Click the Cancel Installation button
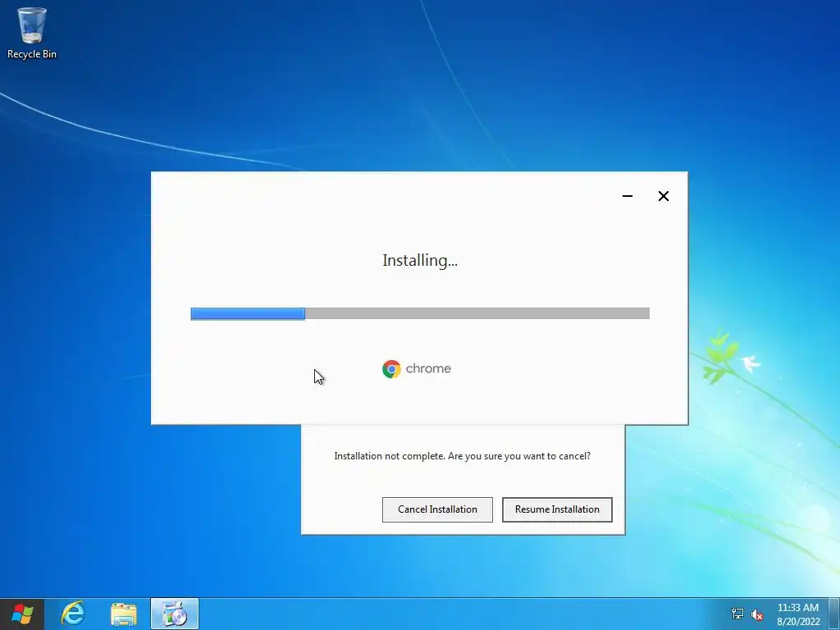Image resolution: width=840 pixels, height=630 pixels. tap(437, 509)
